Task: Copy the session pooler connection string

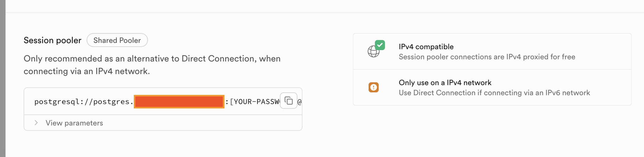Action: (289, 101)
